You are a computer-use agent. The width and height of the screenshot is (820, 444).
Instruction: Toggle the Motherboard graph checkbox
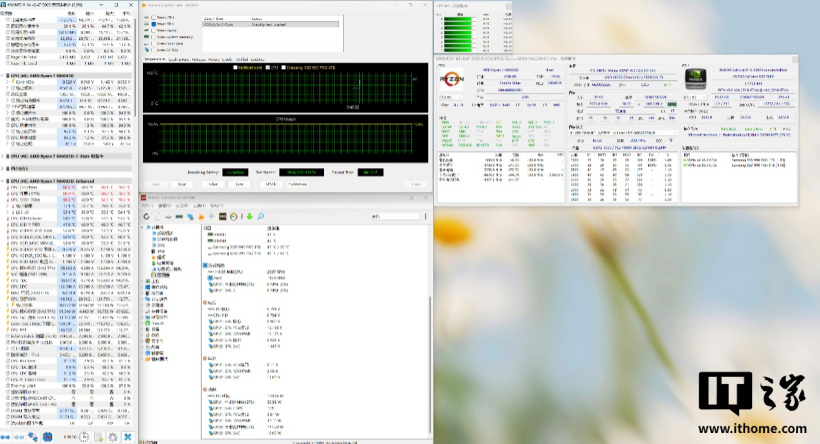pos(235,67)
